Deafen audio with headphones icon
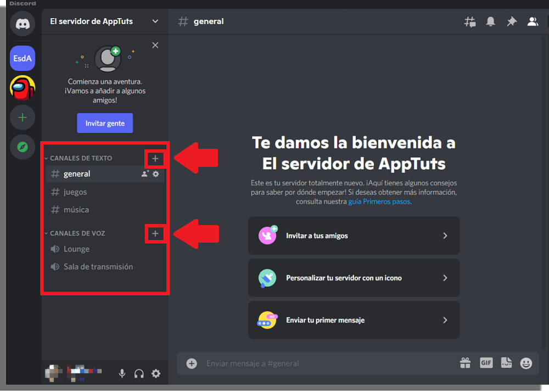The height and width of the screenshot is (392, 549). coord(139,373)
